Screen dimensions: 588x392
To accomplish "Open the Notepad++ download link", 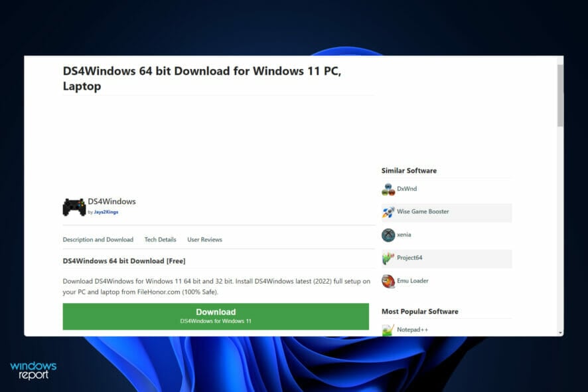I will [x=413, y=328].
